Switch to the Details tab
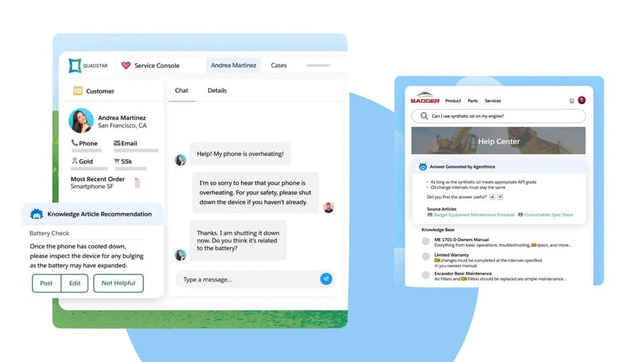644x362 pixels. 217,90
